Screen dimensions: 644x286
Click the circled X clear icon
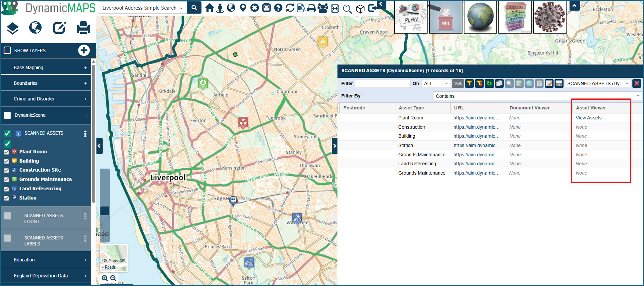point(255,8)
